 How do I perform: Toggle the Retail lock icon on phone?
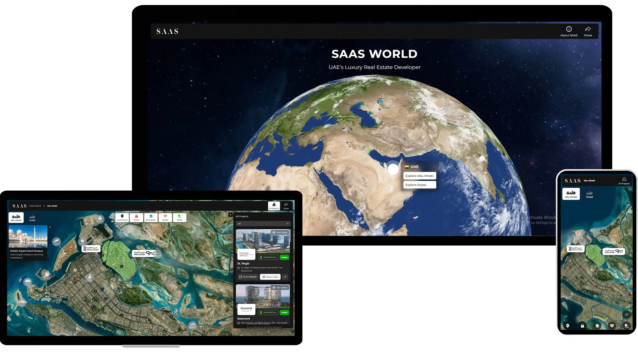click(x=582, y=325)
